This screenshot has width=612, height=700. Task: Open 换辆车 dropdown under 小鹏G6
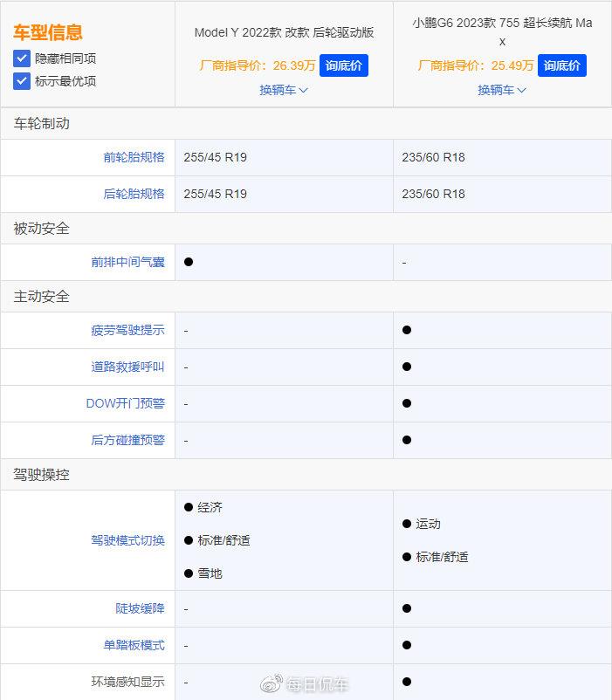click(x=502, y=90)
